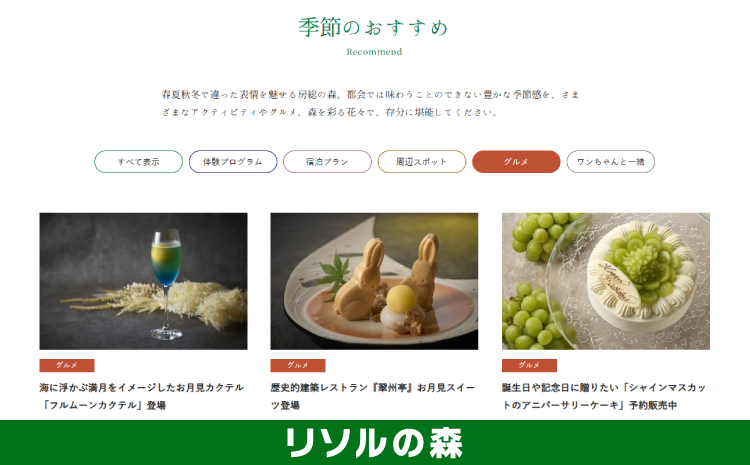Viewport: 750px width, 465px height.
Task: Click the cocktail glass in first photo
Action: [166, 284]
